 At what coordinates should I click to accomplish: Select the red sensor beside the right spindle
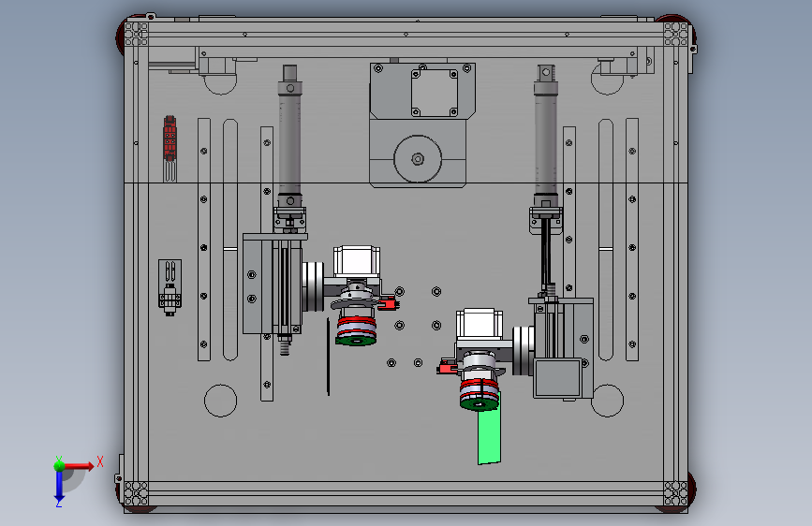[447, 367]
